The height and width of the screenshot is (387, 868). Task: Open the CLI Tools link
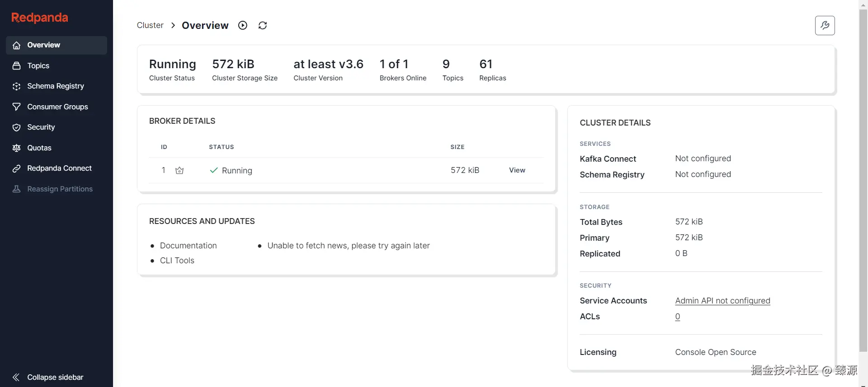[177, 261]
